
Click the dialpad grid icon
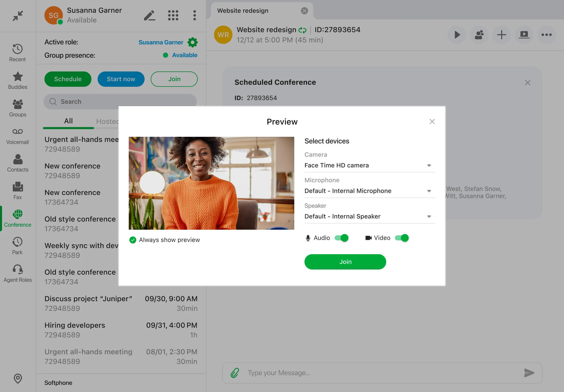point(173,15)
